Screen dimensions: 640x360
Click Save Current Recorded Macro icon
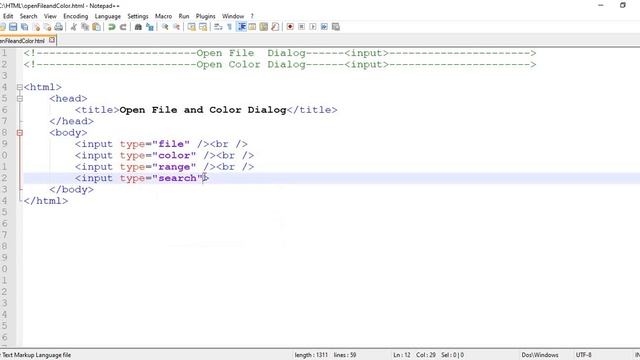[336, 27]
